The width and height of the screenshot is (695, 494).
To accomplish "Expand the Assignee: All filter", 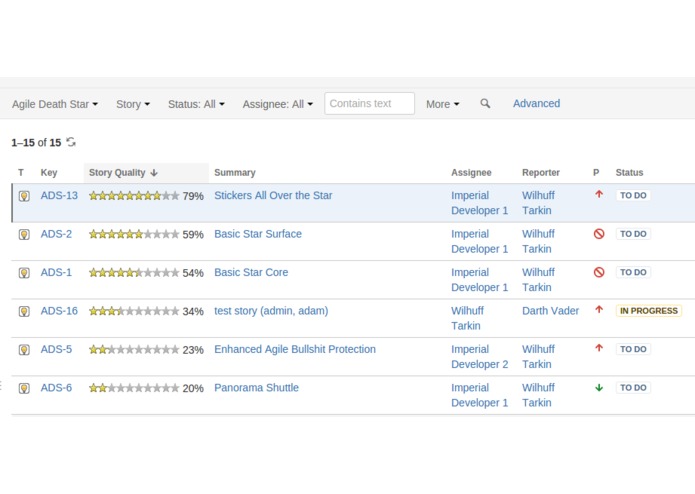I will tap(278, 104).
